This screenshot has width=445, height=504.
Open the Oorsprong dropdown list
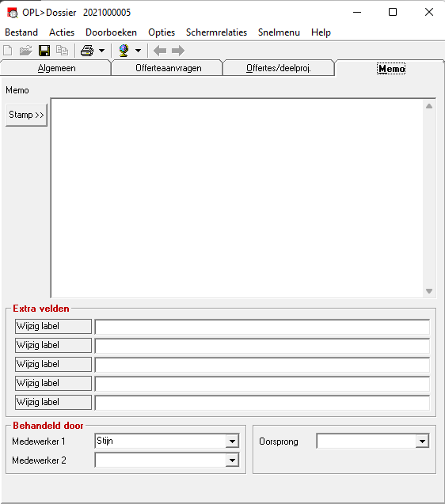[x=422, y=441]
